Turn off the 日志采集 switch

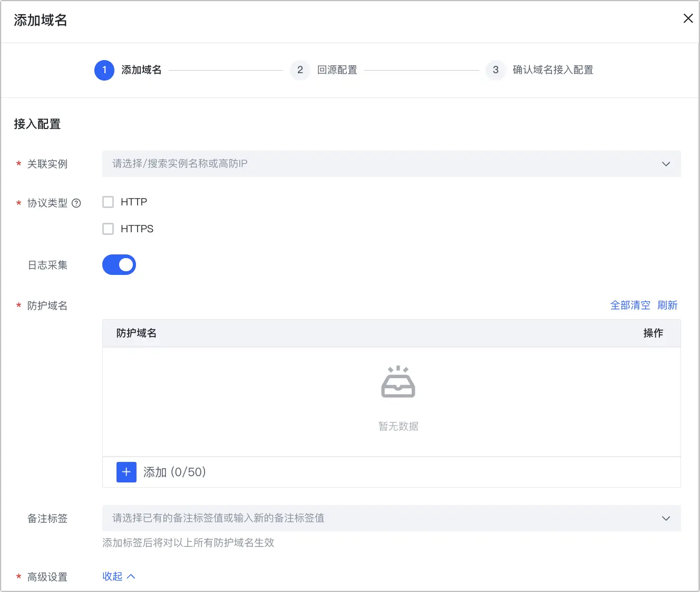pos(119,265)
